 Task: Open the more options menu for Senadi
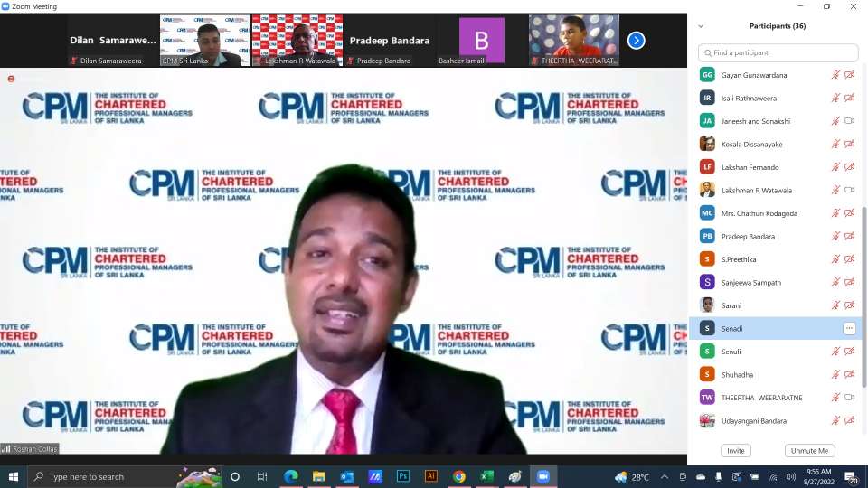tap(849, 328)
